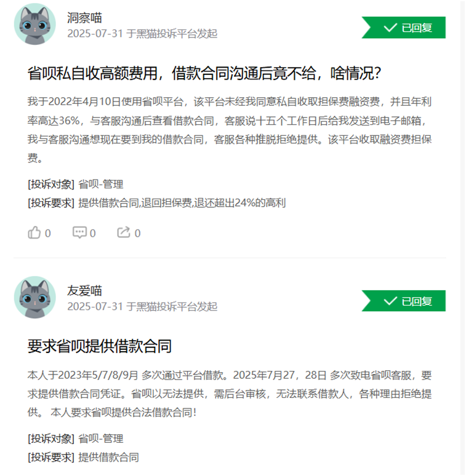Click the vertical scrollbar on right edge
466x476 pixels.
point(463,238)
